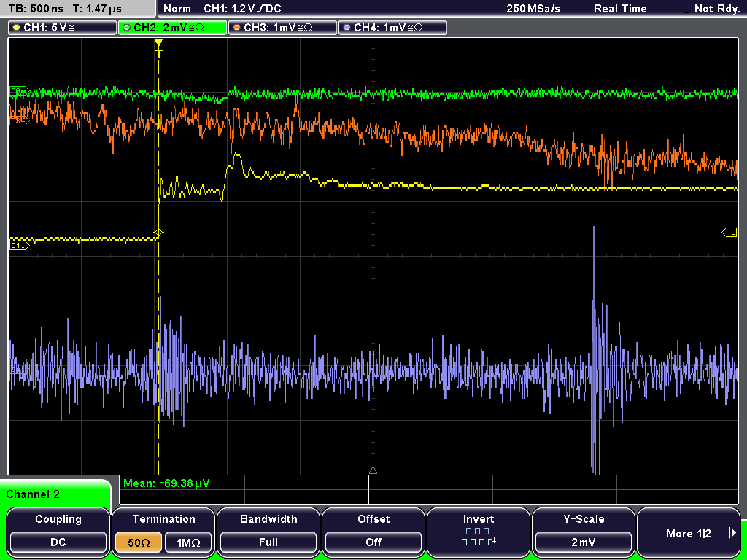Click the 250 MSa/s sample rate readout
This screenshot has width=747, height=560.
[x=533, y=9]
